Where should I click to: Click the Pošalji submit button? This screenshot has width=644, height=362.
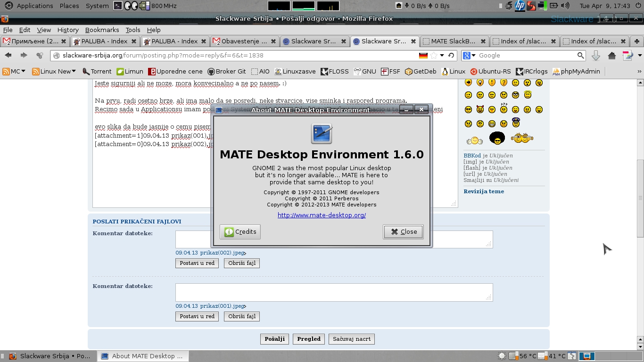click(x=274, y=339)
